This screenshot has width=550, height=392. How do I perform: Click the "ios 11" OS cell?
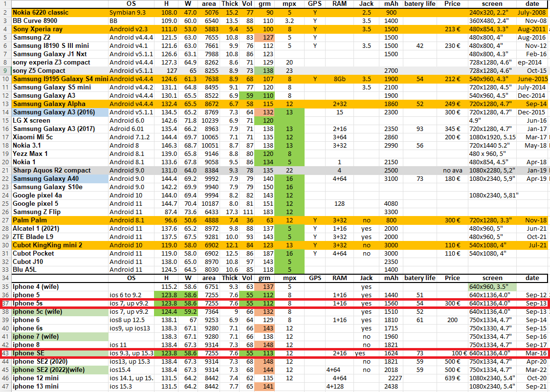131,345
